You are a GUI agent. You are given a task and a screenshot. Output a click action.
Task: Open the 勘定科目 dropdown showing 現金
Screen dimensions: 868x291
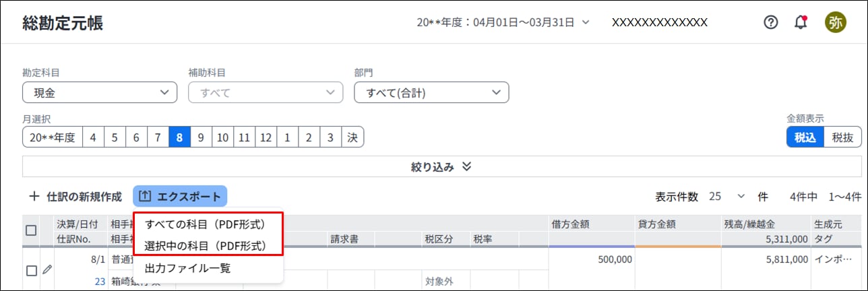100,92
